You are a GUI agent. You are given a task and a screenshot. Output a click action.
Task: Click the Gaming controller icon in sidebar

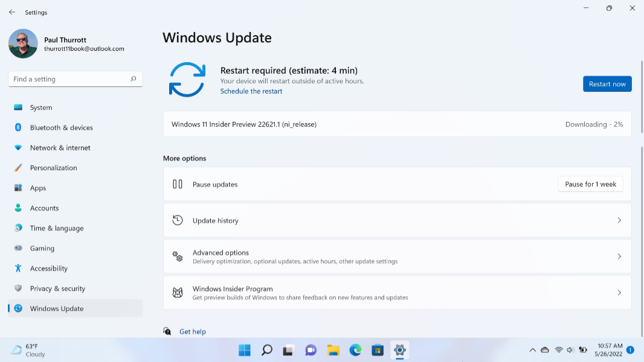[18, 248]
